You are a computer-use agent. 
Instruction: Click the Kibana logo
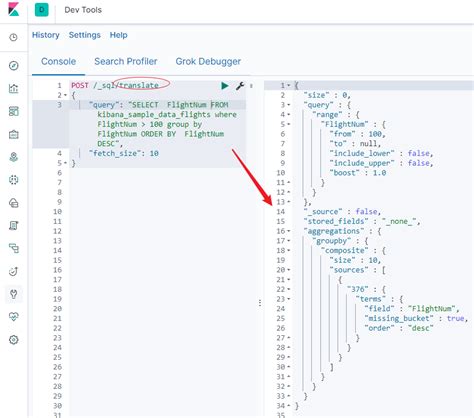pyautogui.click(x=14, y=9)
